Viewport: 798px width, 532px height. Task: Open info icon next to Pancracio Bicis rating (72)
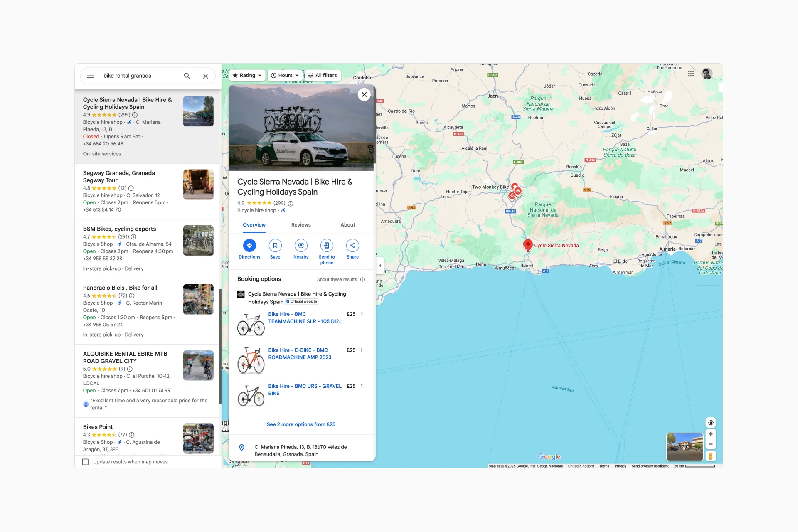point(132,296)
